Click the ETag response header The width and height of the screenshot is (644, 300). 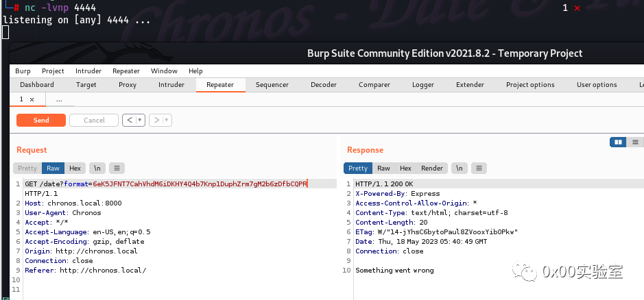437,232
